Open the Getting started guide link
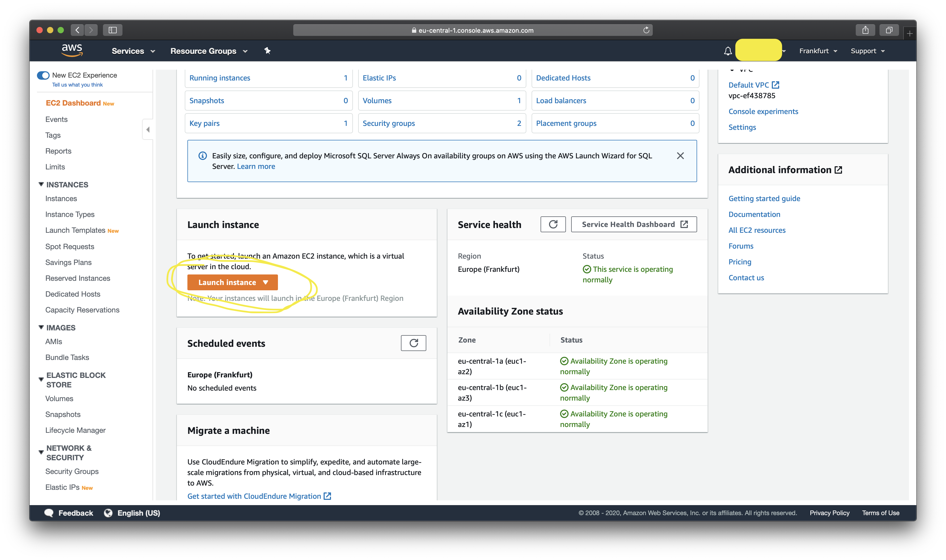946x560 pixels. 764,198
